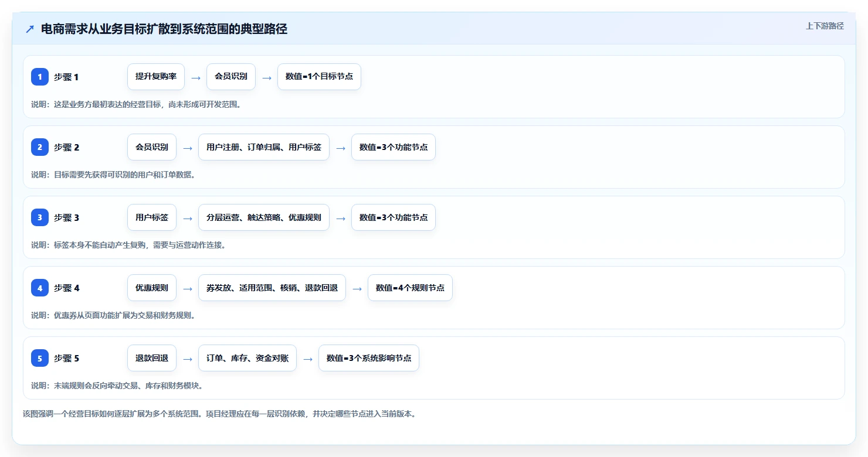
Task: Click the 上下游路径 label in the header
Action: click(825, 26)
